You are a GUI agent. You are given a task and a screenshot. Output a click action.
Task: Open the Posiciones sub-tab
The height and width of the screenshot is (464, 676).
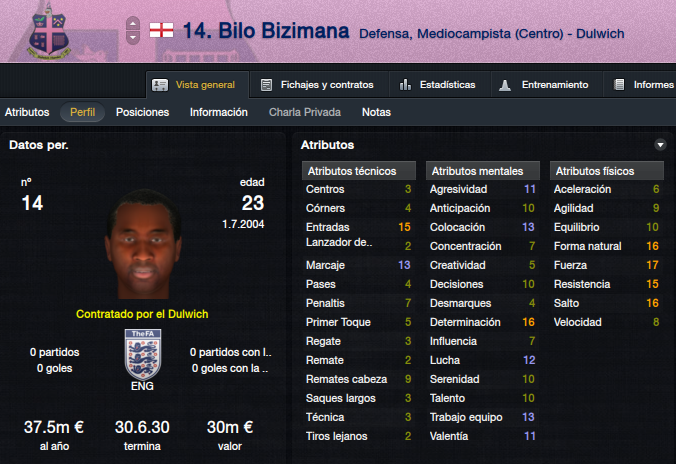(x=142, y=112)
